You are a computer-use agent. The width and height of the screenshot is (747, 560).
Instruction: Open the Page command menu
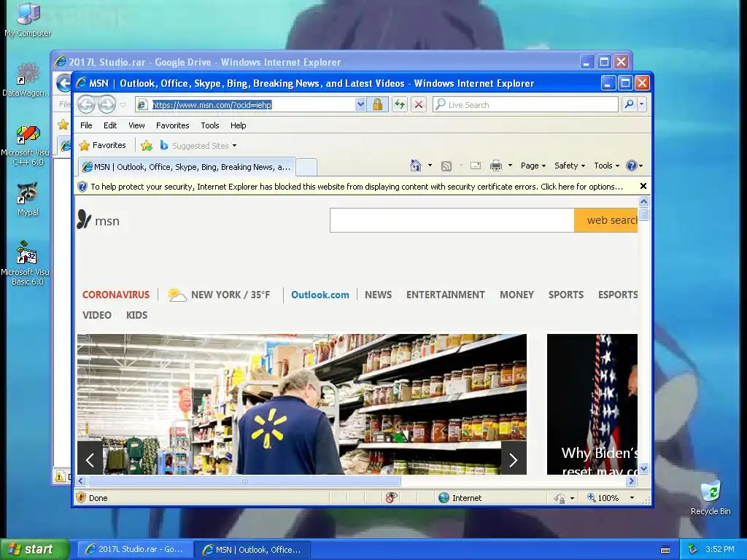pyautogui.click(x=533, y=166)
